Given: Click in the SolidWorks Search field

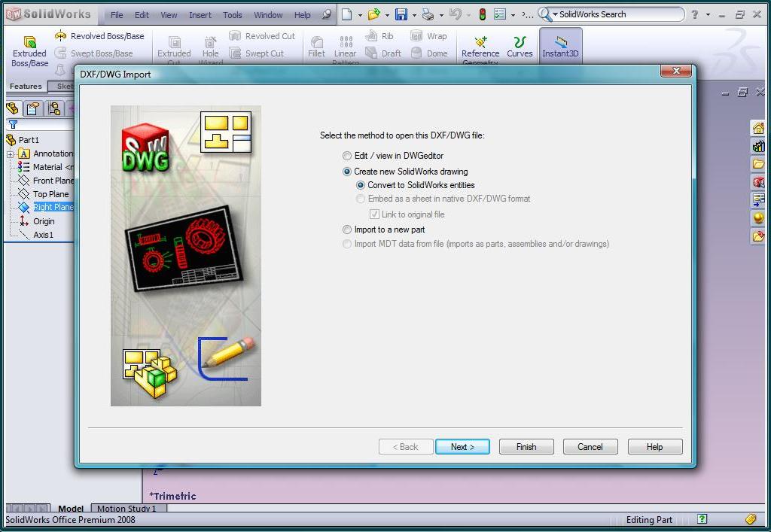Looking at the screenshot, I should pos(620,15).
